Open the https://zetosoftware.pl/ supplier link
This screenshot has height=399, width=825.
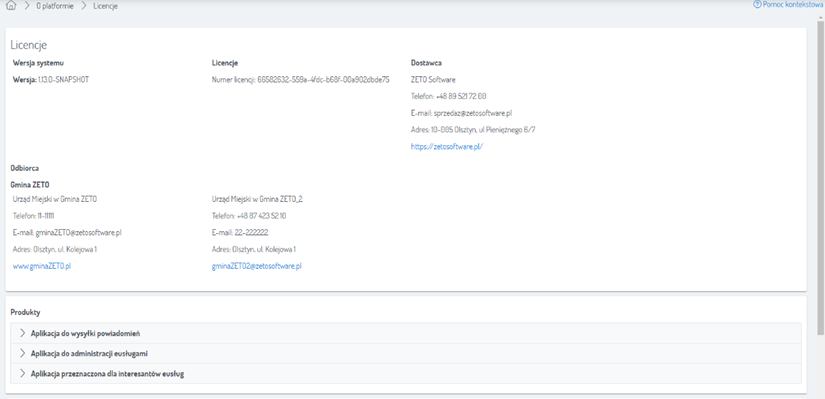pyautogui.click(x=447, y=147)
